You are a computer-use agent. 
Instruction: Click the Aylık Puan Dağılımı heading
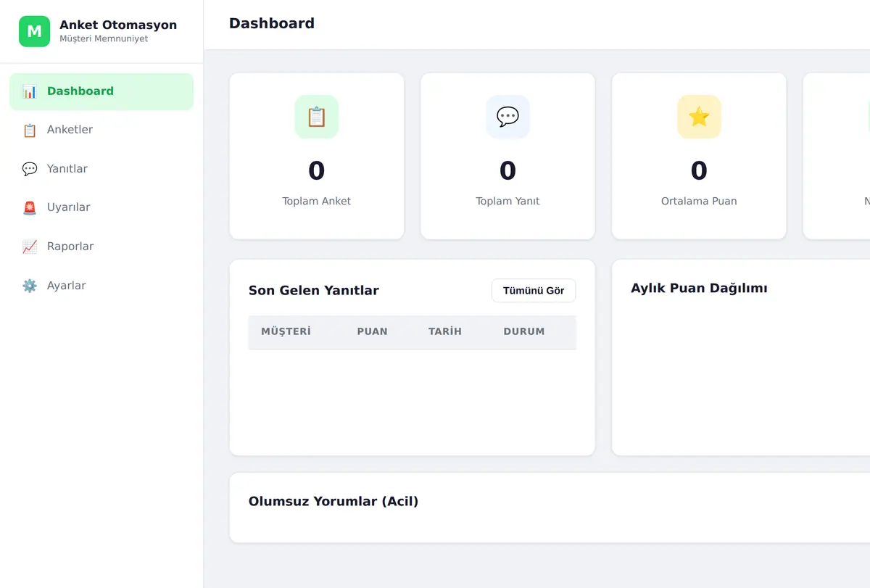pyautogui.click(x=699, y=289)
